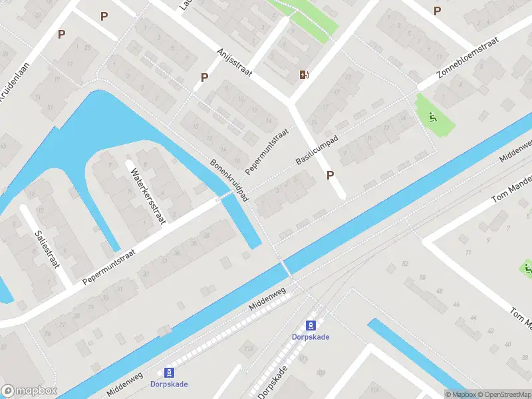Click the Waterkersstraat street label
The height and width of the screenshot is (399, 532).
click(148, 196)
